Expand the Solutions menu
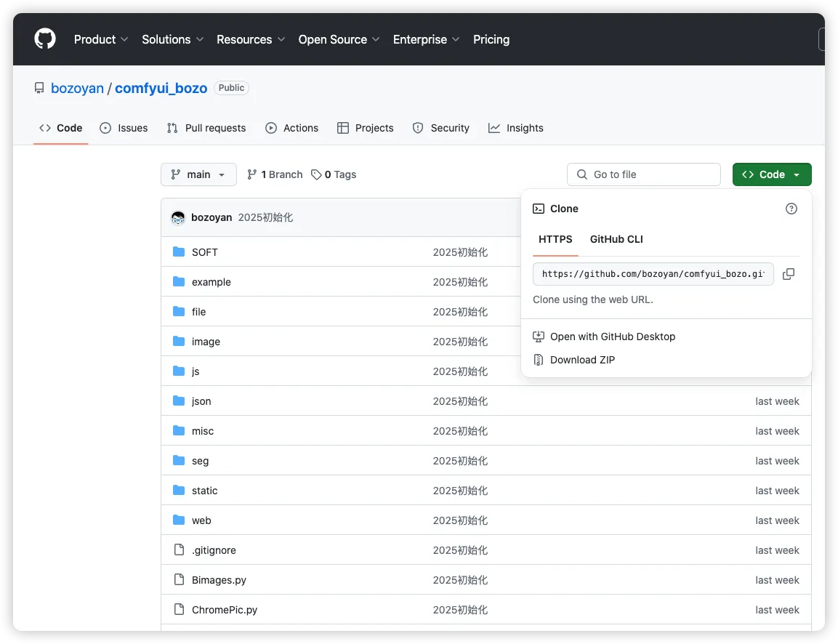 click(173, 39)
